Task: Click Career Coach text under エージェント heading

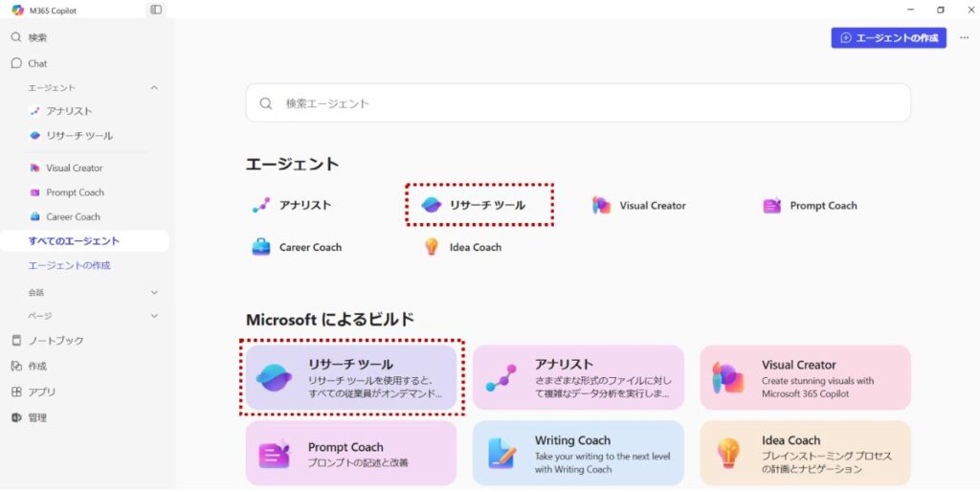Action: (x=310, y=248)
